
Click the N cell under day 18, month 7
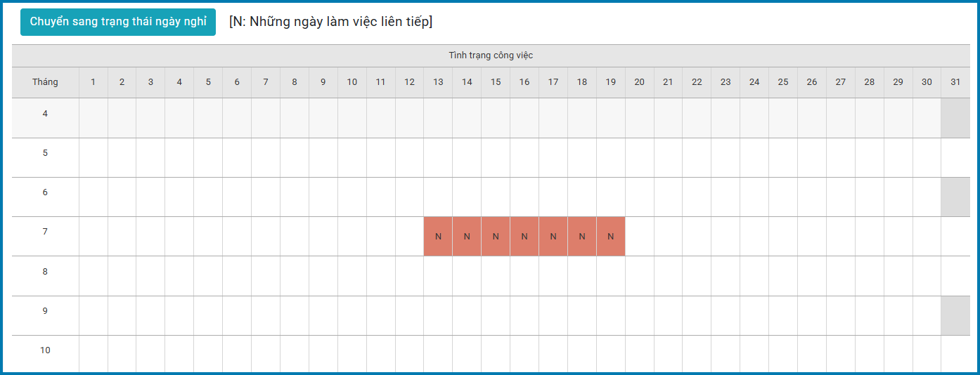[x=582, y=237]
